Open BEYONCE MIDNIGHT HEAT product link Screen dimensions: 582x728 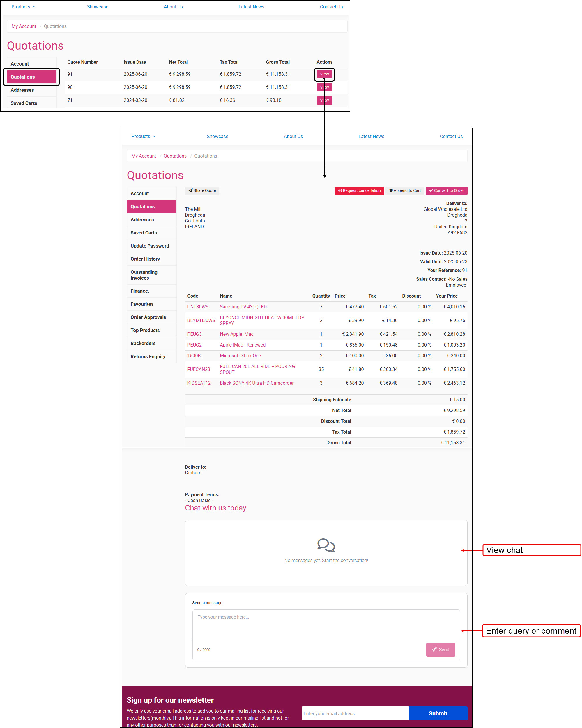click(262, 320)
